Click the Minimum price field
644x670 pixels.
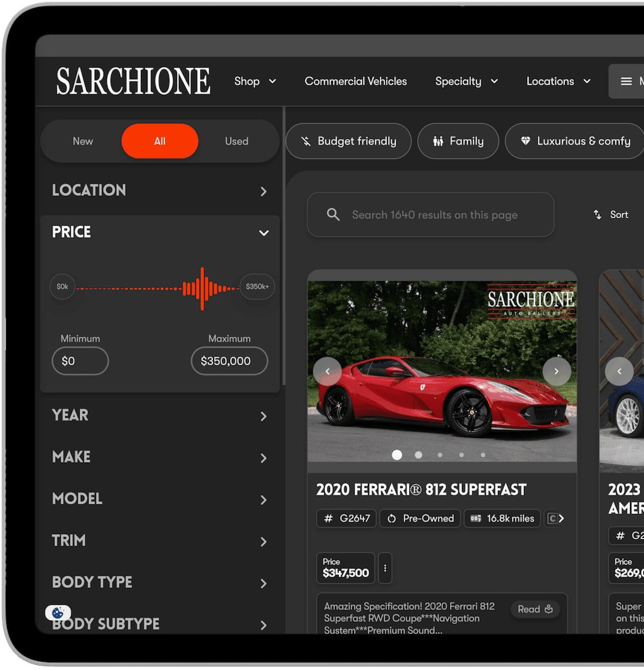(80, 361)
